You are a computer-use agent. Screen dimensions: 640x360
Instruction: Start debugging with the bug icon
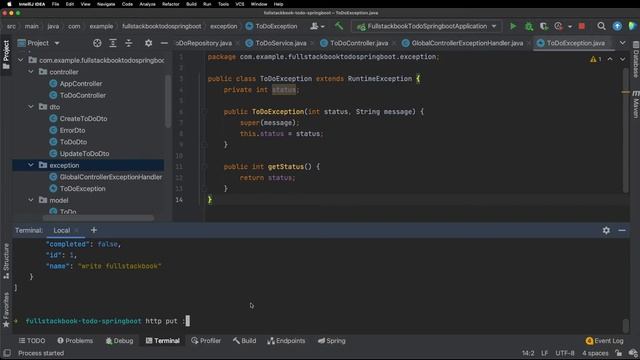529,26
